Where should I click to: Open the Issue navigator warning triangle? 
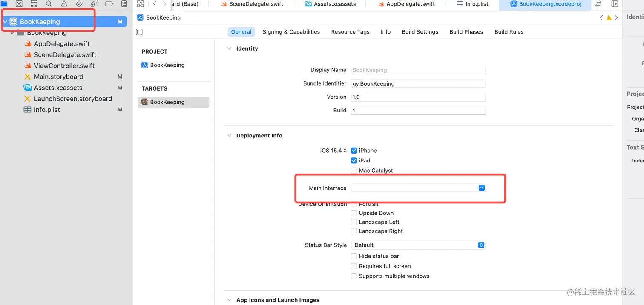coord(64,4)
